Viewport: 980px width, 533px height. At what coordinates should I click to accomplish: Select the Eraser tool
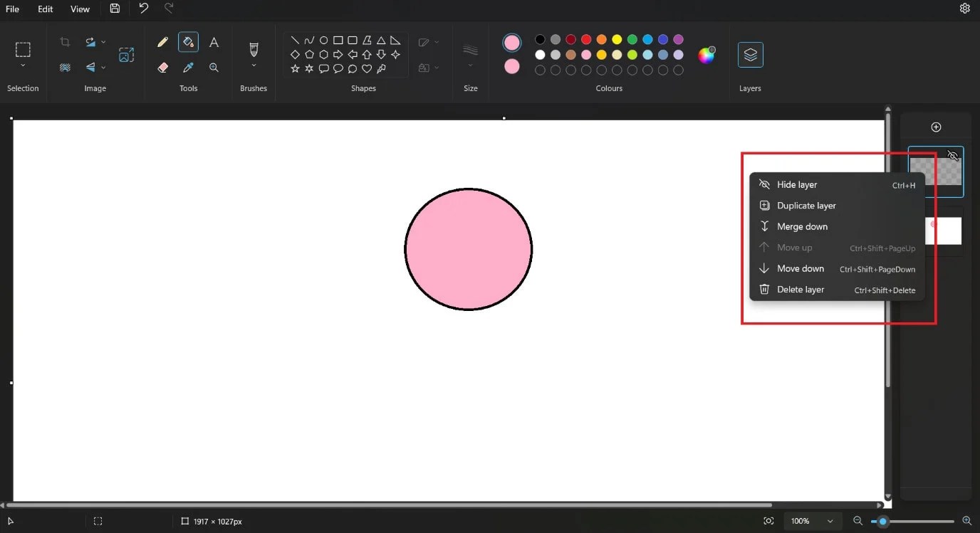[x=162, y=67]
